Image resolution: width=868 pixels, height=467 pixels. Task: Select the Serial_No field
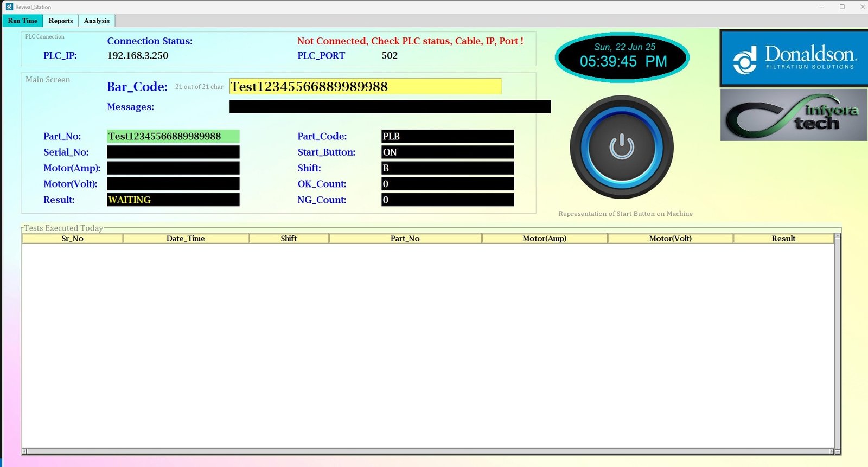point(173,152)
